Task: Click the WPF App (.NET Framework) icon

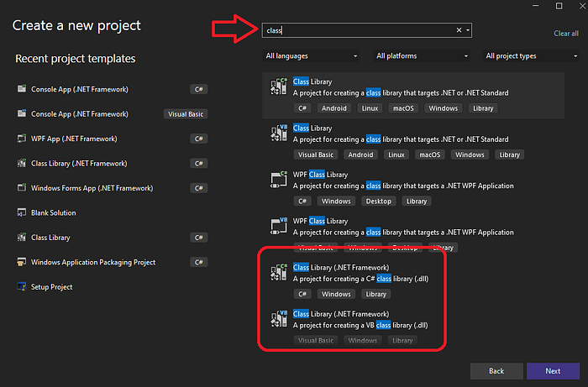Action: coord(22,139)
